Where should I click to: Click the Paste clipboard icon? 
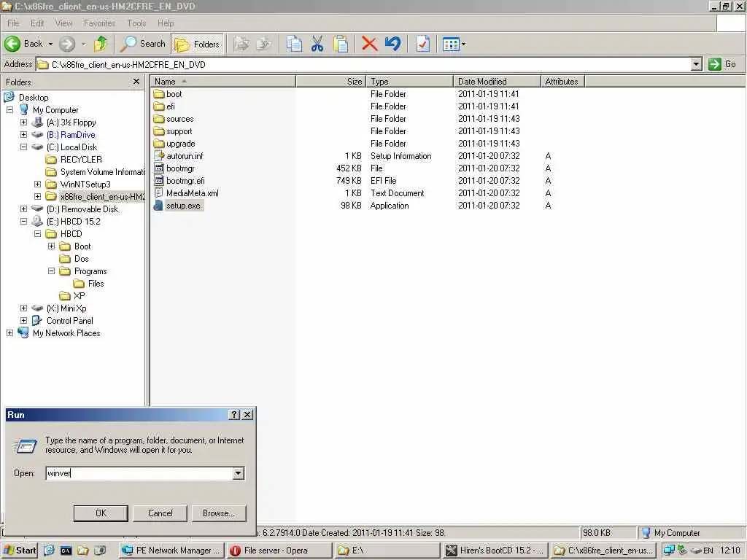[341, 44]
